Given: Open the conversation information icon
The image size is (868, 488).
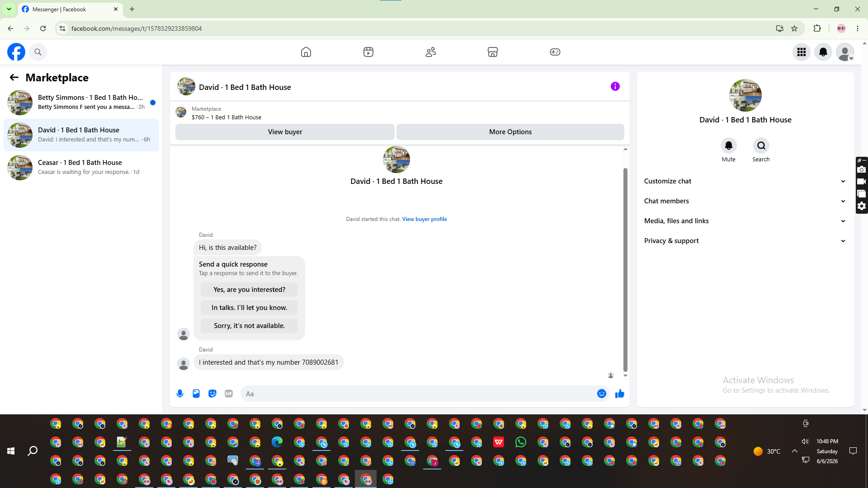Looking at the screenshot, I should [x=615, y=86].
